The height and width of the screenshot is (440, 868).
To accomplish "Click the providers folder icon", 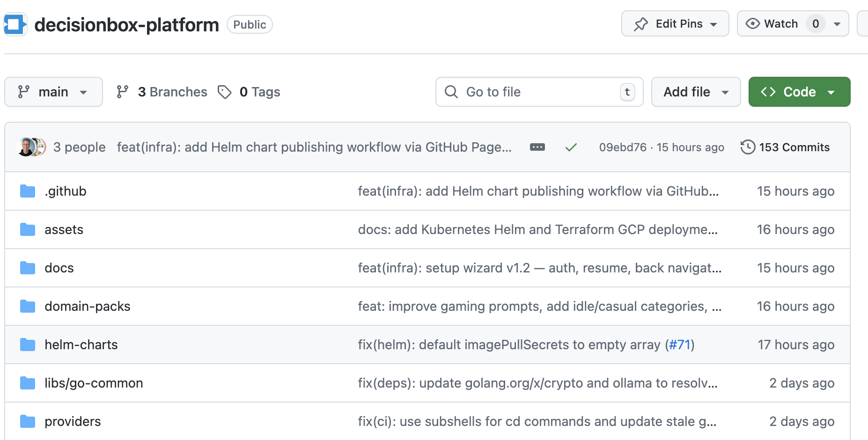I will 28,422.
